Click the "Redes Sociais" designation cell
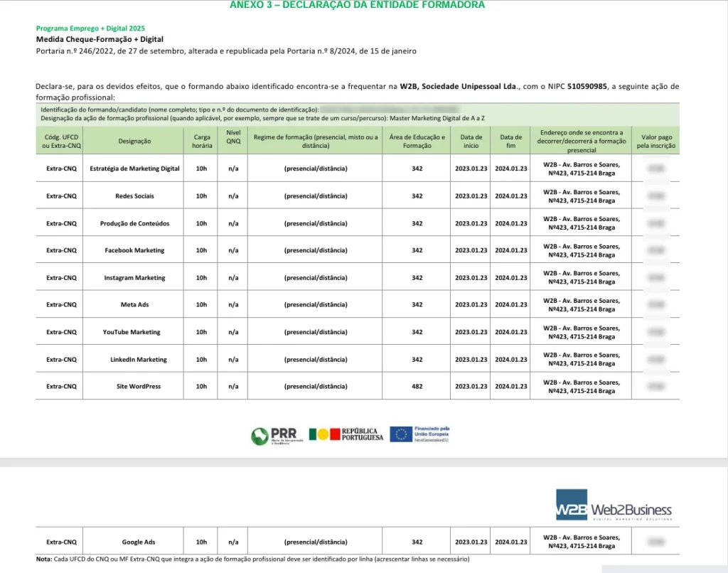The image size is (728, 573). click(134, 196)
